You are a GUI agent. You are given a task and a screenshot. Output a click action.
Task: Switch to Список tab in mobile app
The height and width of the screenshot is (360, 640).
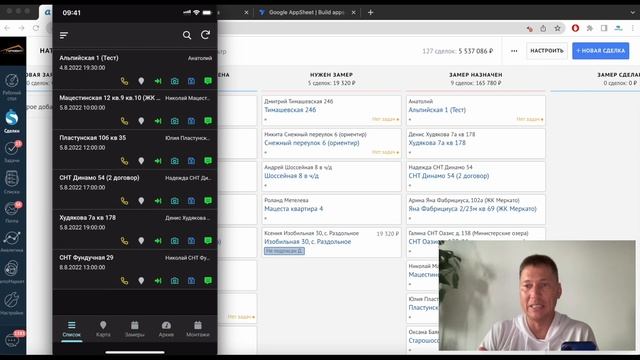click(x=71, y=329)
